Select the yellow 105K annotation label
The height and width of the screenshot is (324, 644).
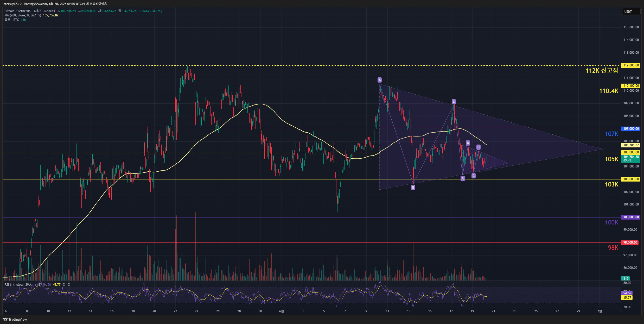[611, 159]
